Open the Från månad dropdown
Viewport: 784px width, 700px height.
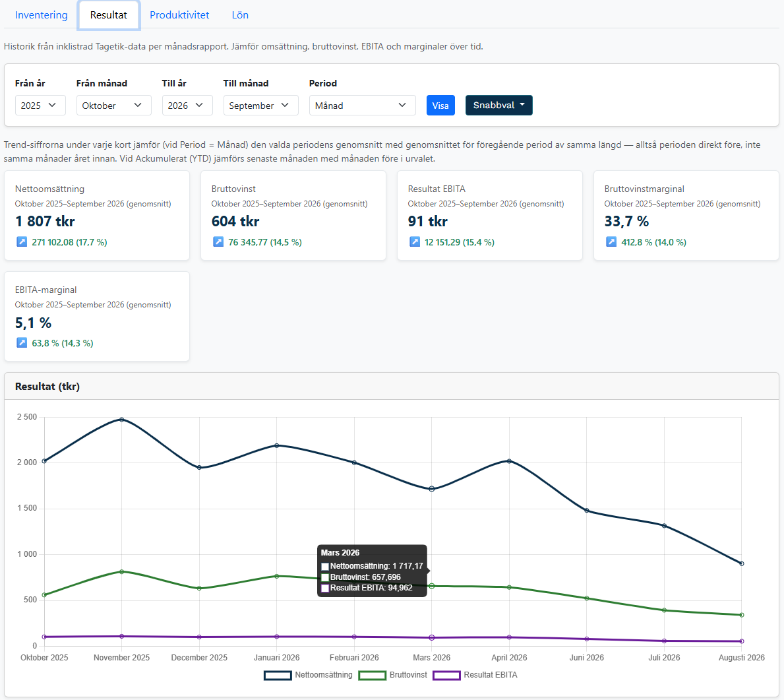[113, 106]
